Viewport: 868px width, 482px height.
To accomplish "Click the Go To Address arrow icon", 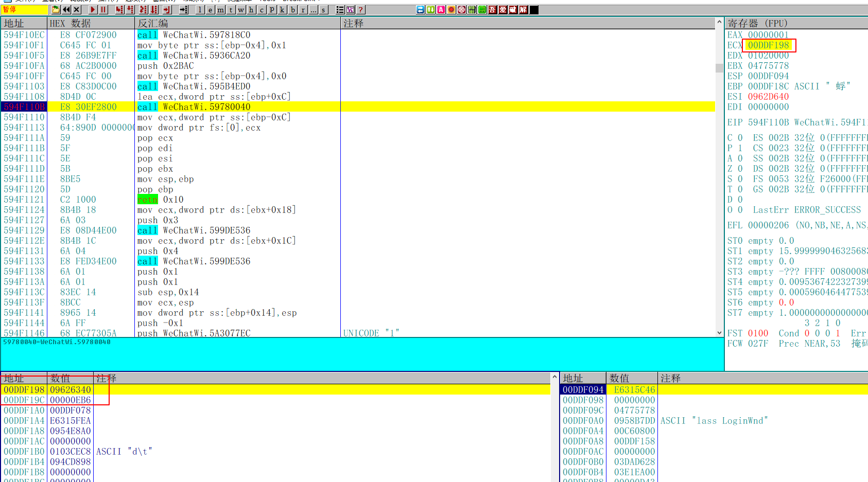I will (184, 10).
